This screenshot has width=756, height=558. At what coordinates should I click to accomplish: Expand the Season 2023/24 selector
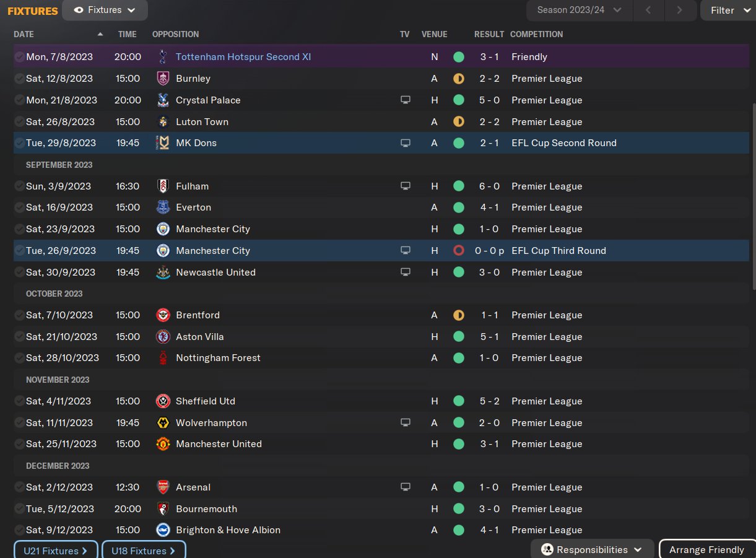tap(579, 10)
